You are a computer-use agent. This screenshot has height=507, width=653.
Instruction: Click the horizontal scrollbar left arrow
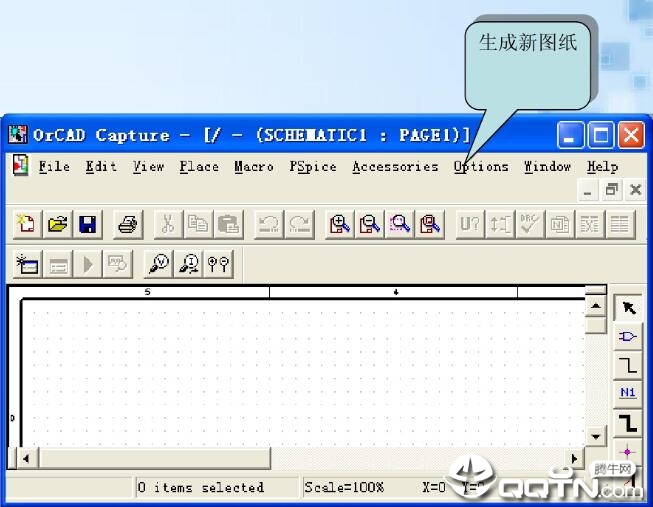coord(26,459)
